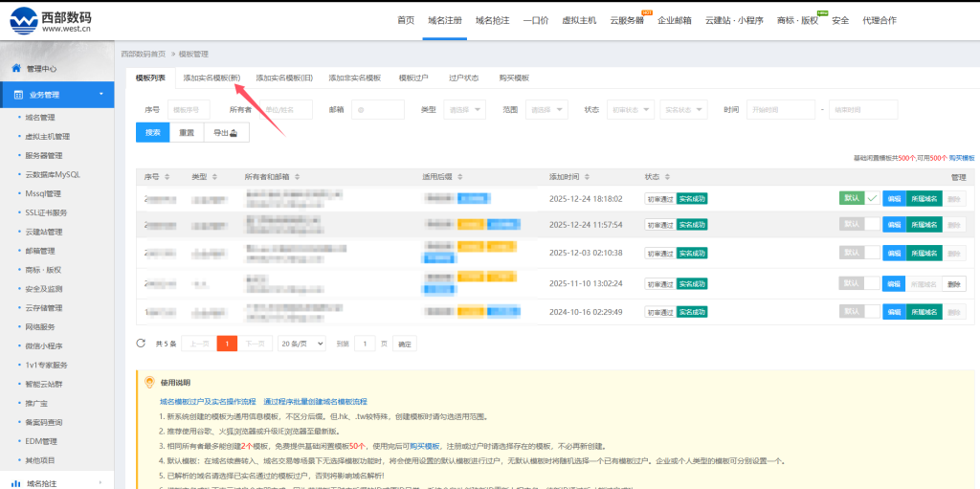Screen dimensions: 980x489
Task: Open 域名注册 in top navigation
Action: click(445, 20)
